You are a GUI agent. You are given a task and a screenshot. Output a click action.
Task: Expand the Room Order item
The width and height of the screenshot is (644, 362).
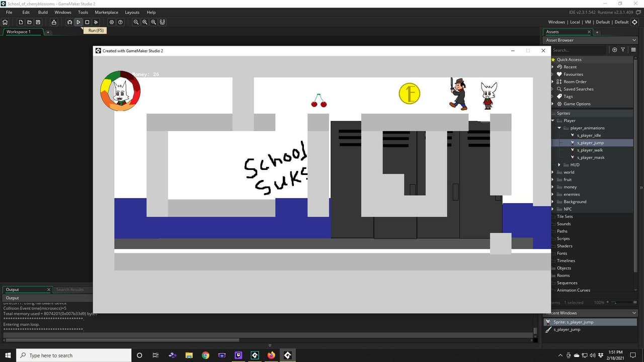tap(553, 81)
